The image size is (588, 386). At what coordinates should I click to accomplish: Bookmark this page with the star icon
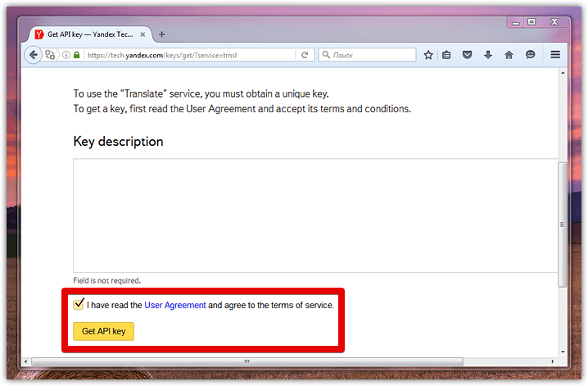point(428,55)
